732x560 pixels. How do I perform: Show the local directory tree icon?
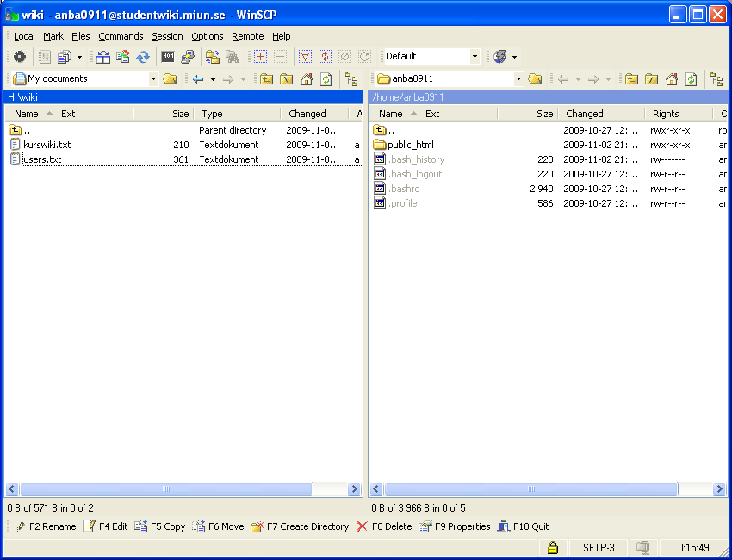[351, 79]
